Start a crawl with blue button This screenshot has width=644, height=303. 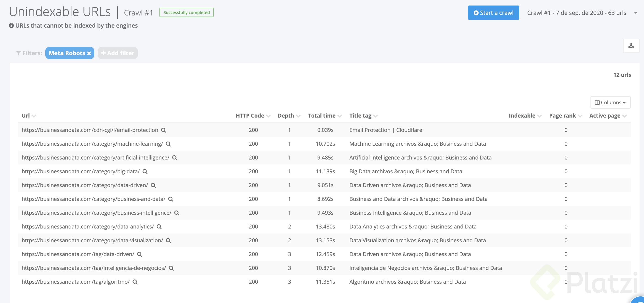click(493, 13)
